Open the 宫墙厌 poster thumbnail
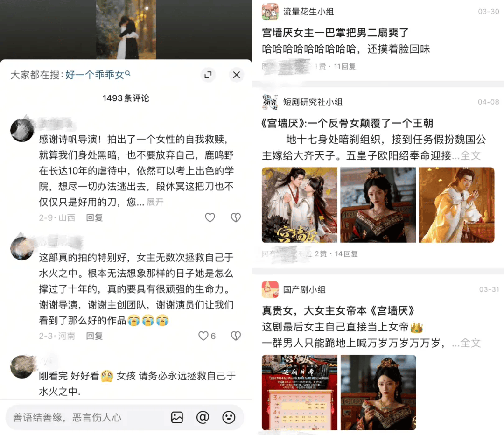This screenshot has height=435, width=504. (x=299, y=205)
